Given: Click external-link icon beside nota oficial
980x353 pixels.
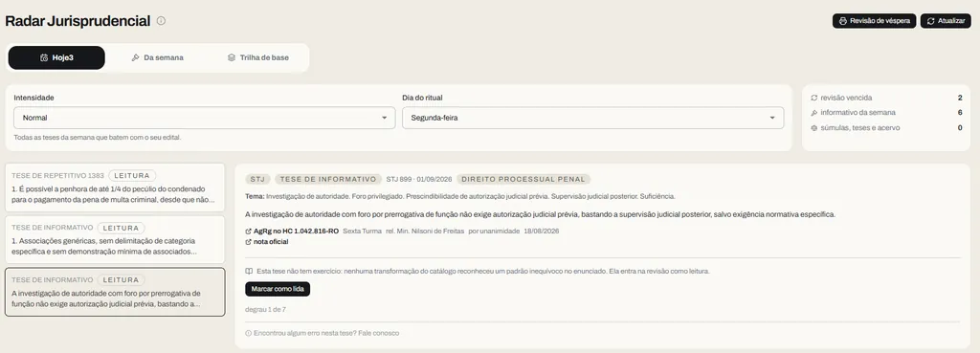Looking at the screenshot, I should pos(249,242).
